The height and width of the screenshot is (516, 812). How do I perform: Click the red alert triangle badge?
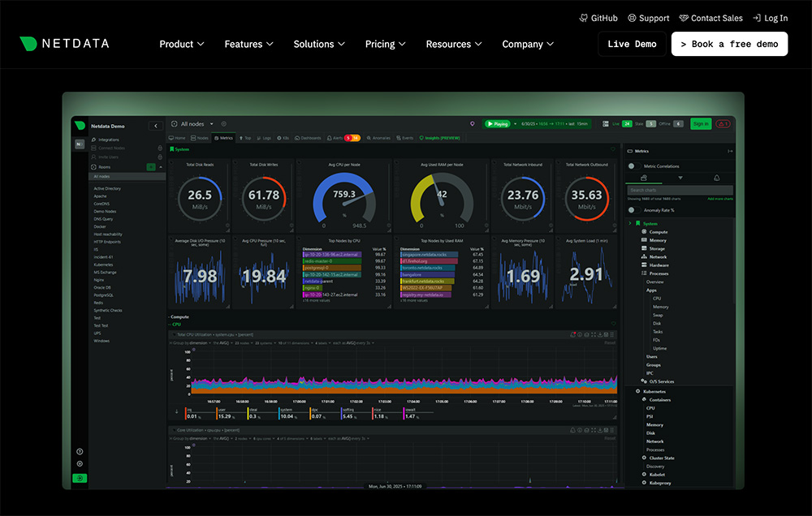pos(723,123)
